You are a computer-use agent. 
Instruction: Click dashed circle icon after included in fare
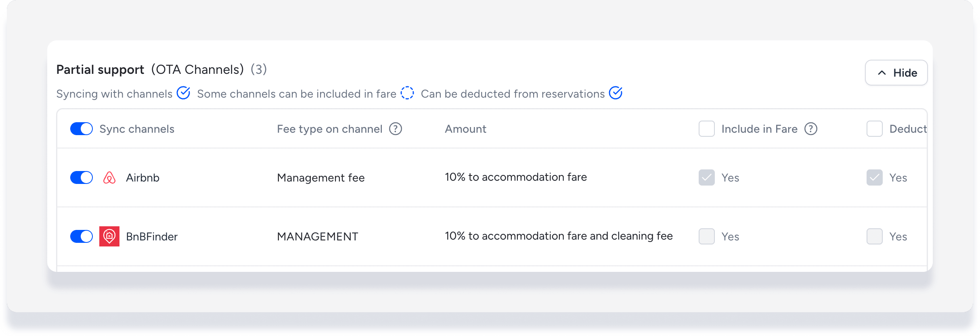point(407,93)
